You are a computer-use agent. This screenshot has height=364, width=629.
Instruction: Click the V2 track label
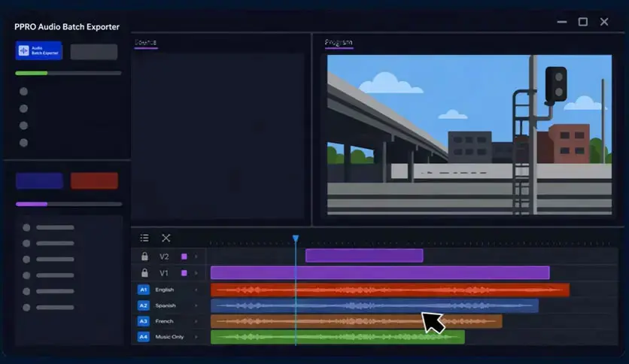point(164,256)
